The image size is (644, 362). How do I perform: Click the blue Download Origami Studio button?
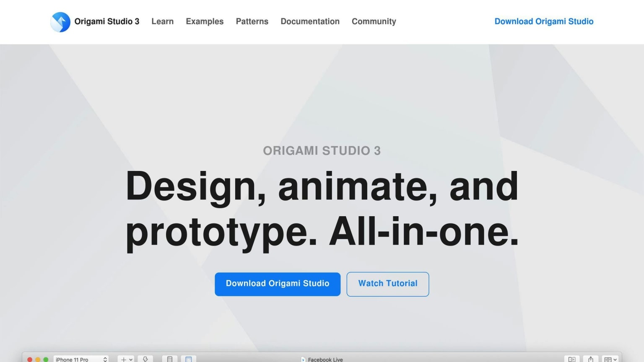click(x=278, y=284)
